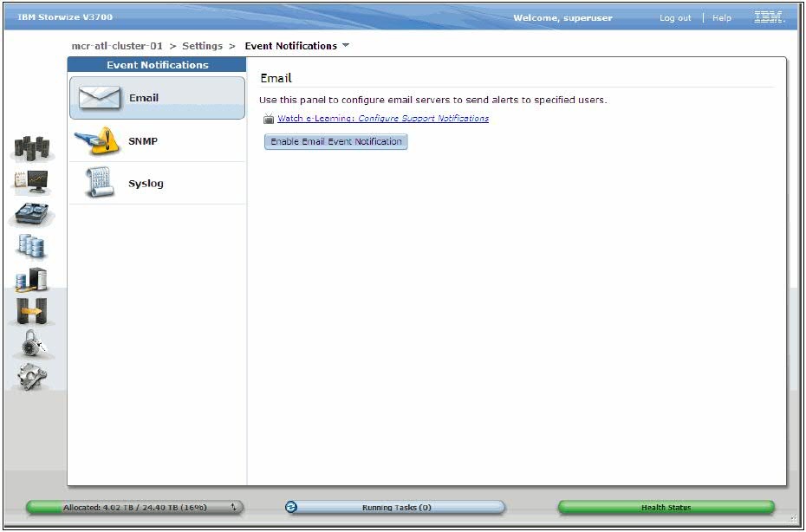
Task: Go to mcr-atl-cluster-01 in the breadcrumb
Action: click(117, 46)
